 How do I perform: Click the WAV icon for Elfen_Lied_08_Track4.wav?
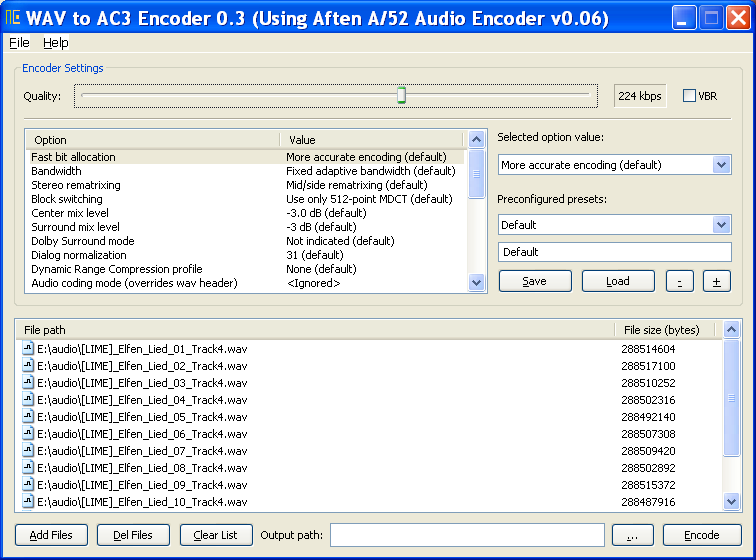point(28,467)
